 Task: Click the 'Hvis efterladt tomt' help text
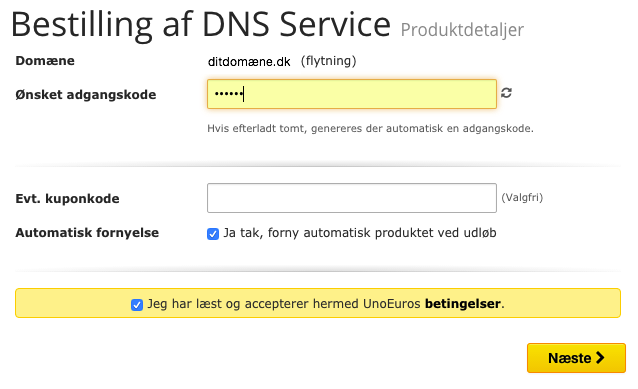(370, 129)
